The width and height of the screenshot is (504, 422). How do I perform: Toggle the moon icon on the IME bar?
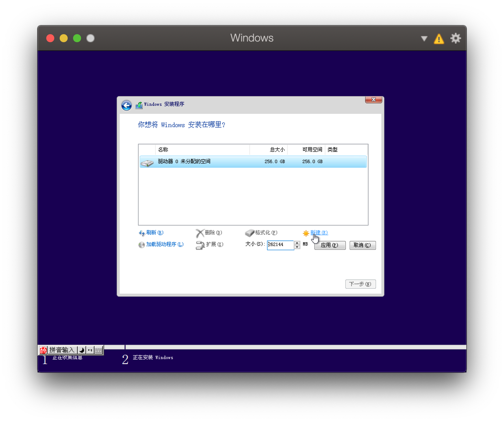click(x=81, y=350)
